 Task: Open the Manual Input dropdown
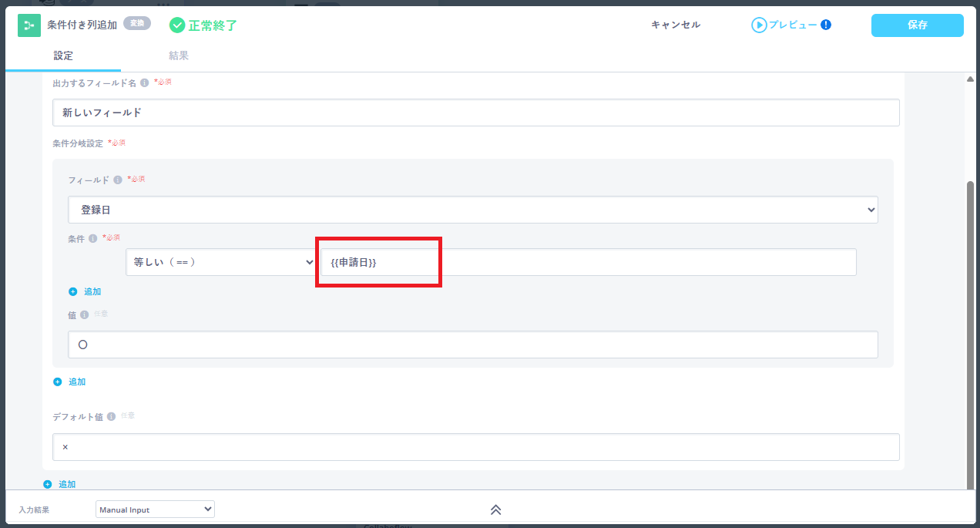155,510
